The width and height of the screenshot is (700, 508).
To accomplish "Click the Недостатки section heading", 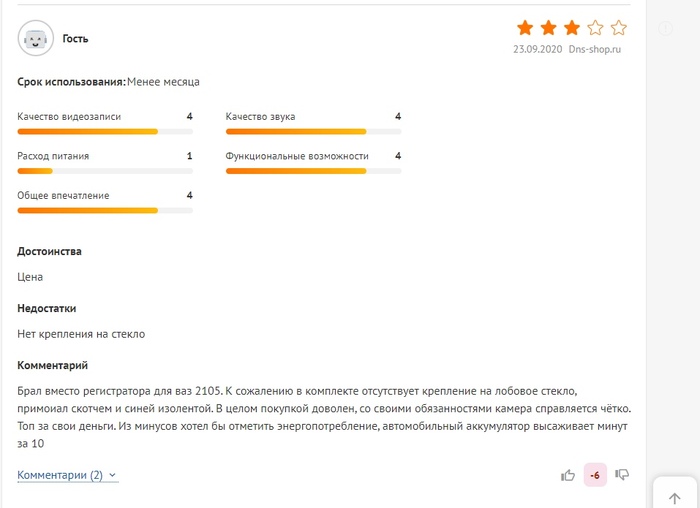I will tap(47, 309).
